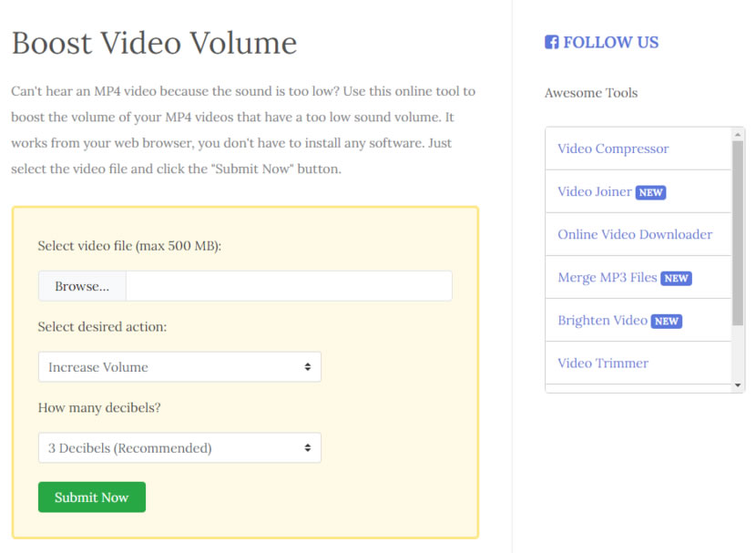Click the Awesome Tools list scrollbar thumb

click(x=738, y=232)
